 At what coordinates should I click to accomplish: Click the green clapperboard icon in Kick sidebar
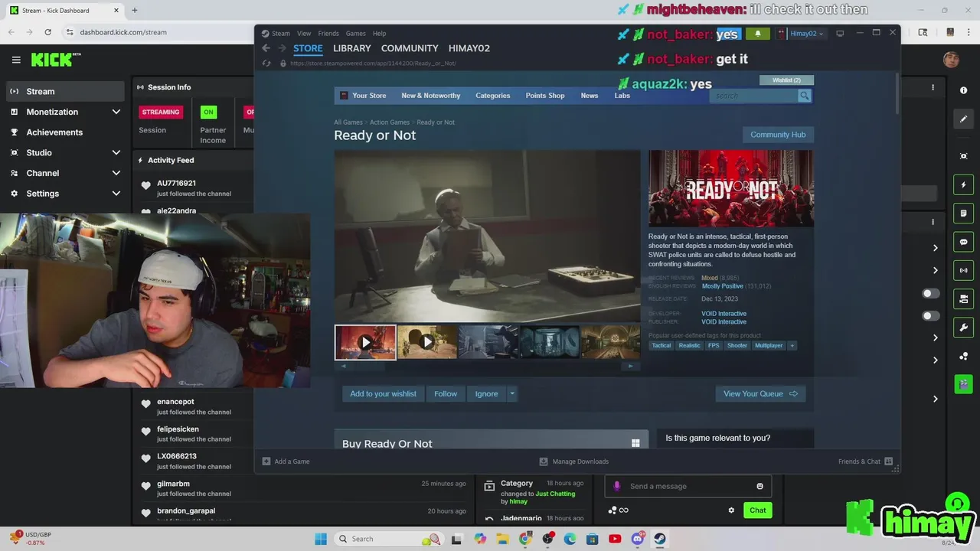(963, 384)
